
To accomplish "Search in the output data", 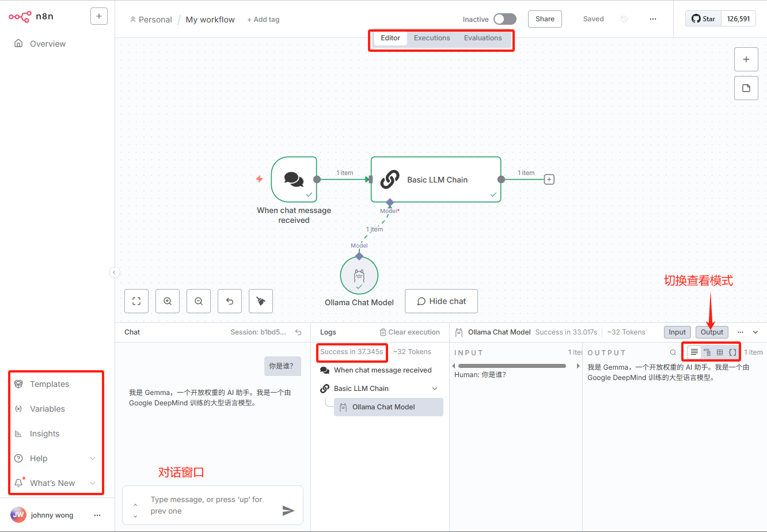I will [x=673, y=352].
